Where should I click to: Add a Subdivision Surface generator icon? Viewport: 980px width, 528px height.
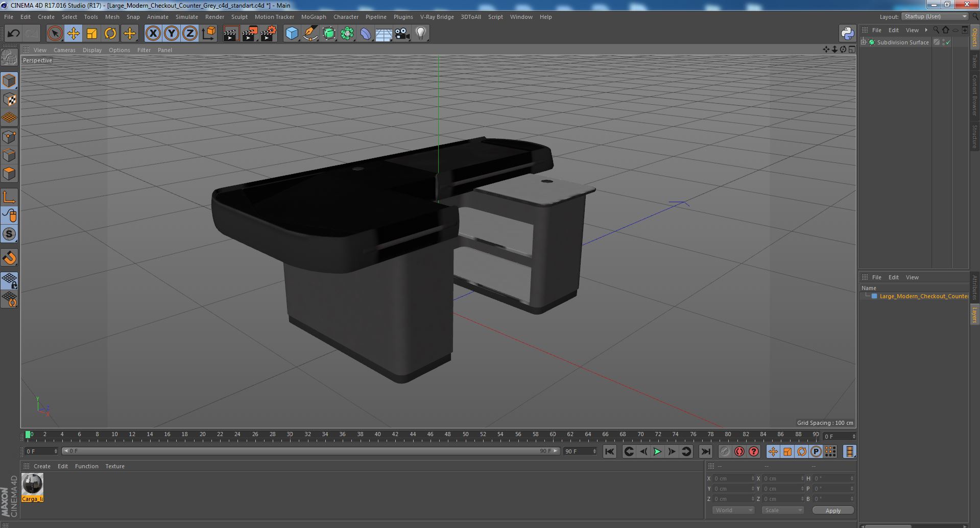point(329,34)
